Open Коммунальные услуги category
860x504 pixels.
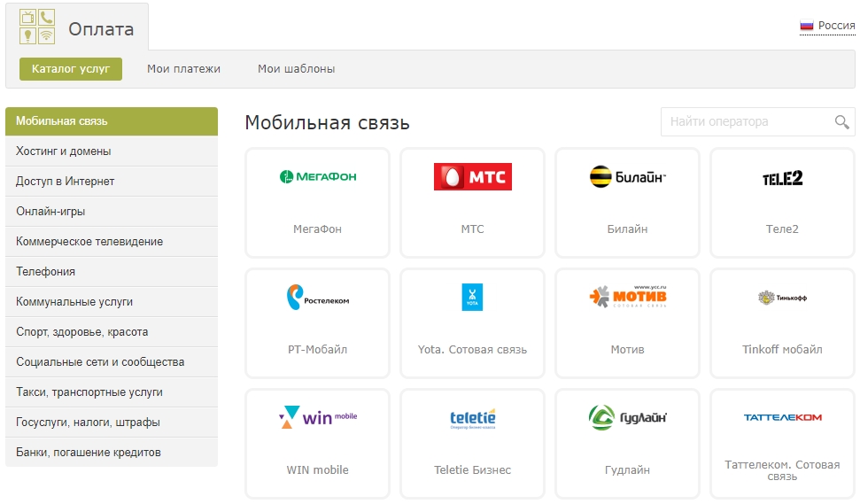click(112, 302)
